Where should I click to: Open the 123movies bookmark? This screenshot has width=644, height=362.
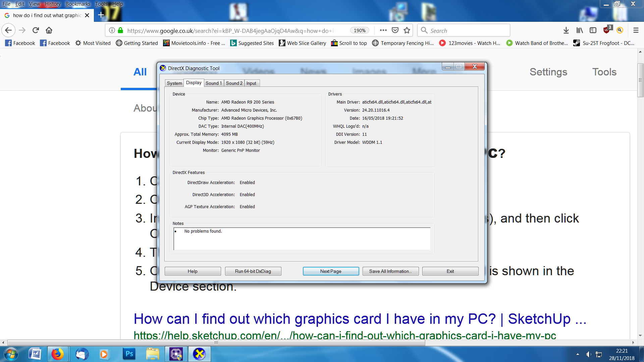(x=470, y=43)
